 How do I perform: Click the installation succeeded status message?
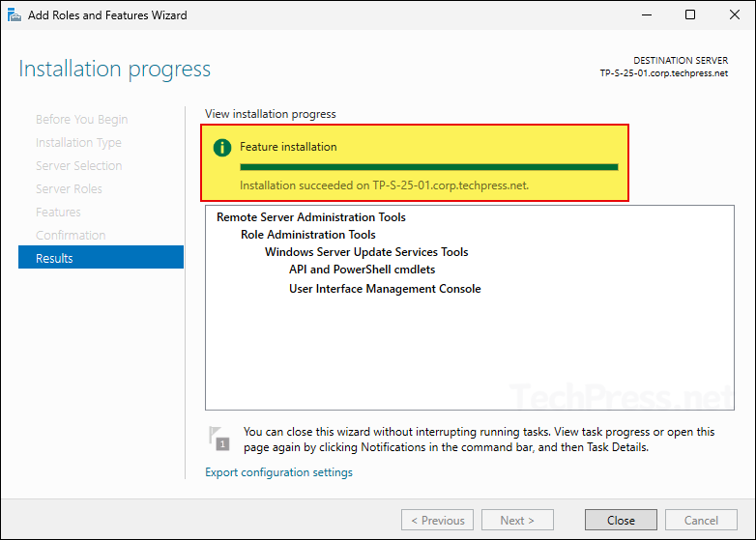click(x=384, y=185)
